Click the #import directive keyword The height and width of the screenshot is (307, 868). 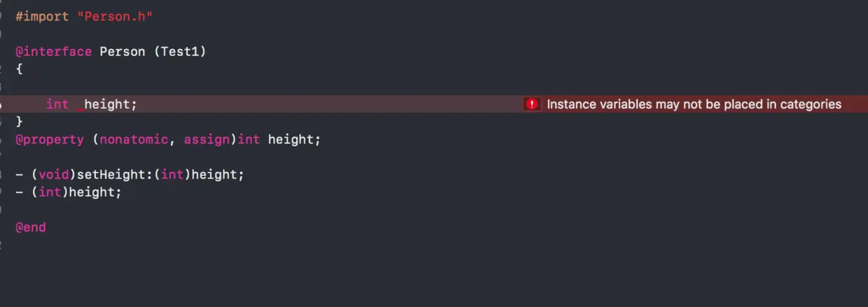42,17
